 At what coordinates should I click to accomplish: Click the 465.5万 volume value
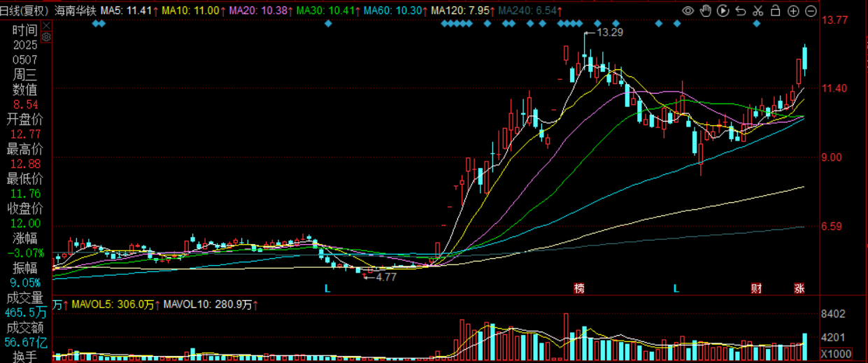tap(26, 312)
